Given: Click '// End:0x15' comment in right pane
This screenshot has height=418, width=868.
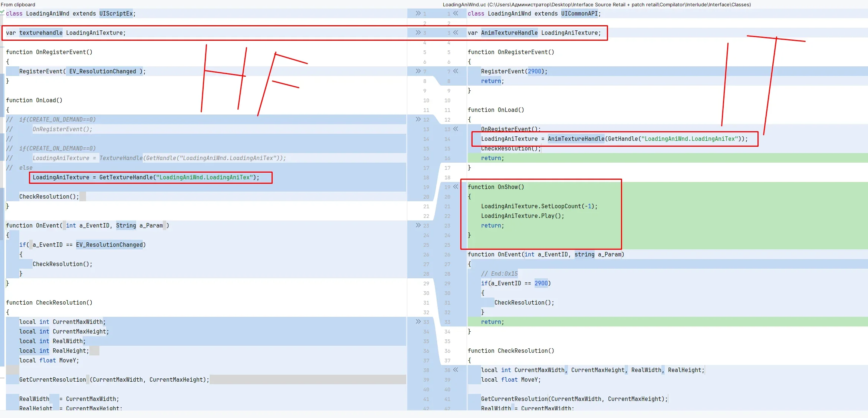Looking at the screenshot, I should (499, 273).
